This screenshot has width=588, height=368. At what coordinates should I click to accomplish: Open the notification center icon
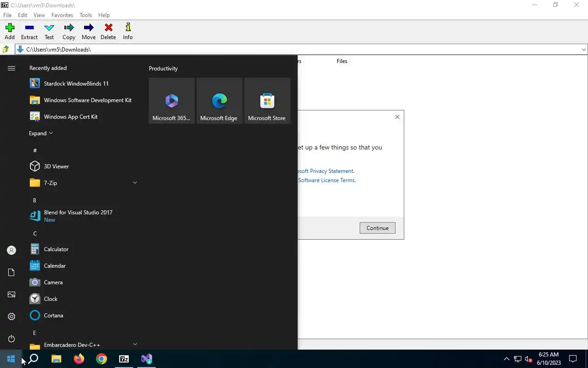point(573,359)
